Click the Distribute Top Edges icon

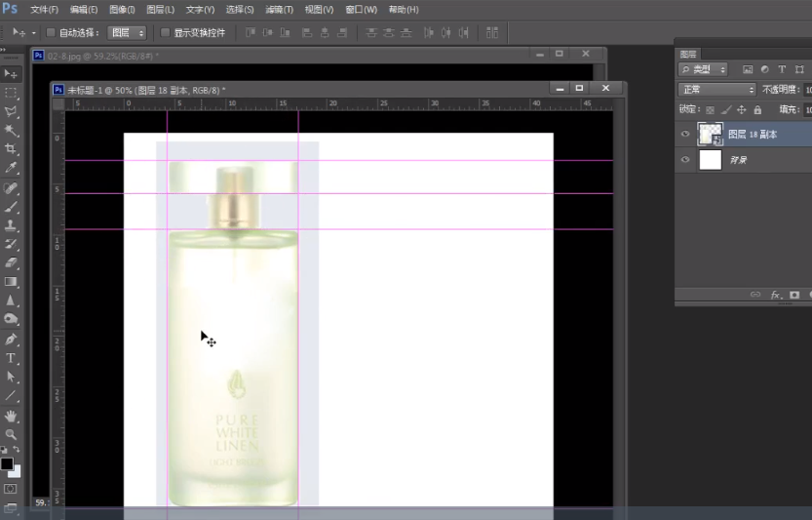371,32
